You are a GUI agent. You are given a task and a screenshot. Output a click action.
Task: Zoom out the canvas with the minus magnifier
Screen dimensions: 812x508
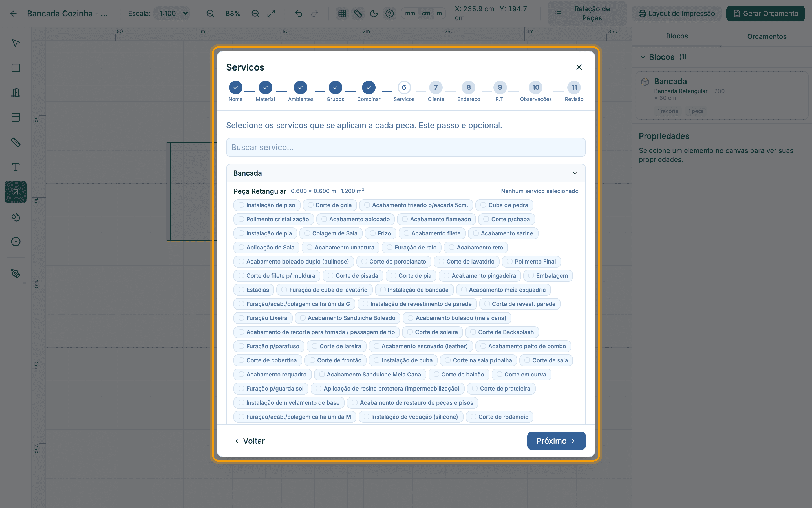(x=210, y=14)
